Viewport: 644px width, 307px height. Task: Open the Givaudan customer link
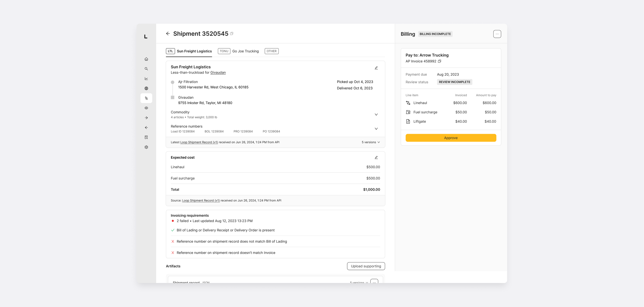click(x=218, y=73)
